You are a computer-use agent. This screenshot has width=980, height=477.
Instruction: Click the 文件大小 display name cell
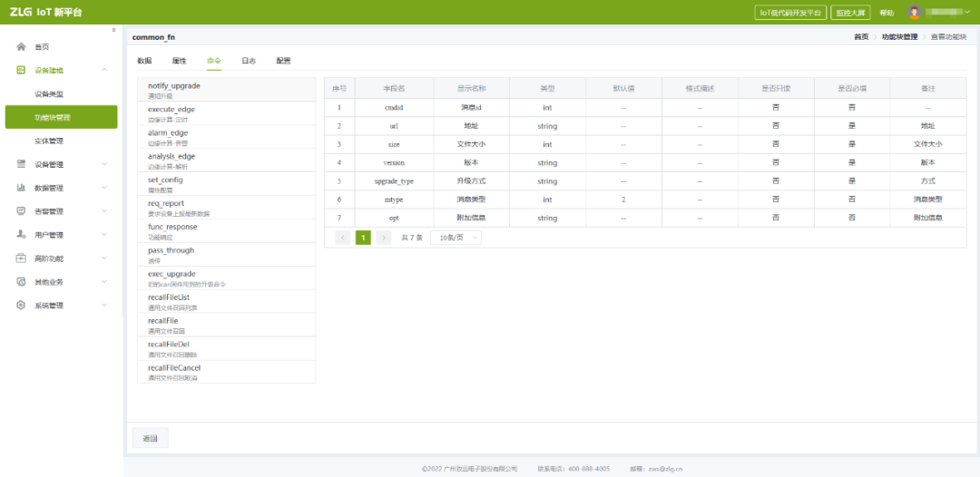pyautogui.click(x=472, y=144)
